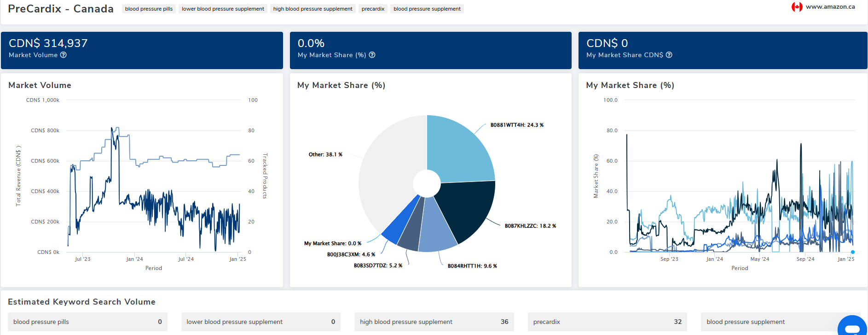The width and height of the screenshot is (868, 335).
Task: Click the 'CDN$ 0' market share value
Action: [607, 43]
